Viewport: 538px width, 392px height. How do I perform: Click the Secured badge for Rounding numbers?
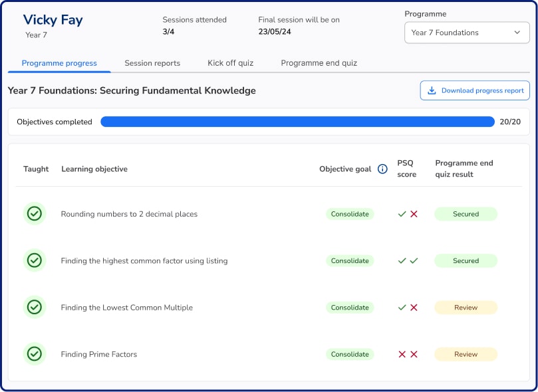(466, 214)
